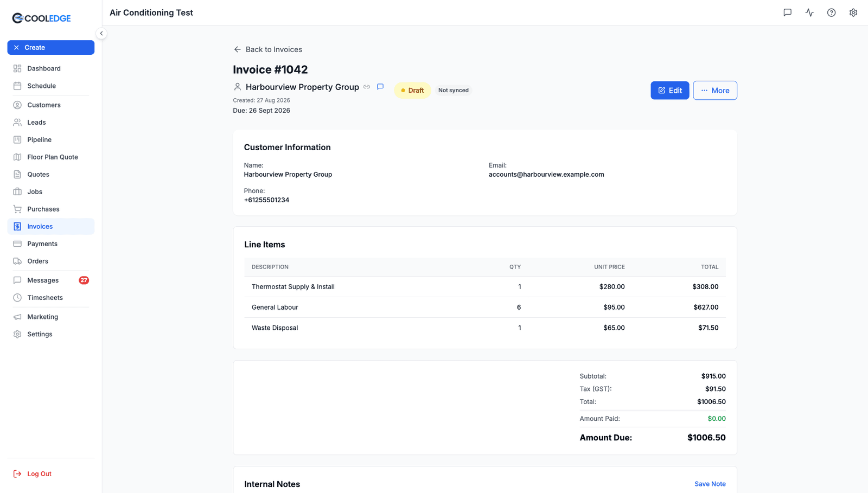Click the General Labour line item

(485, 308)
